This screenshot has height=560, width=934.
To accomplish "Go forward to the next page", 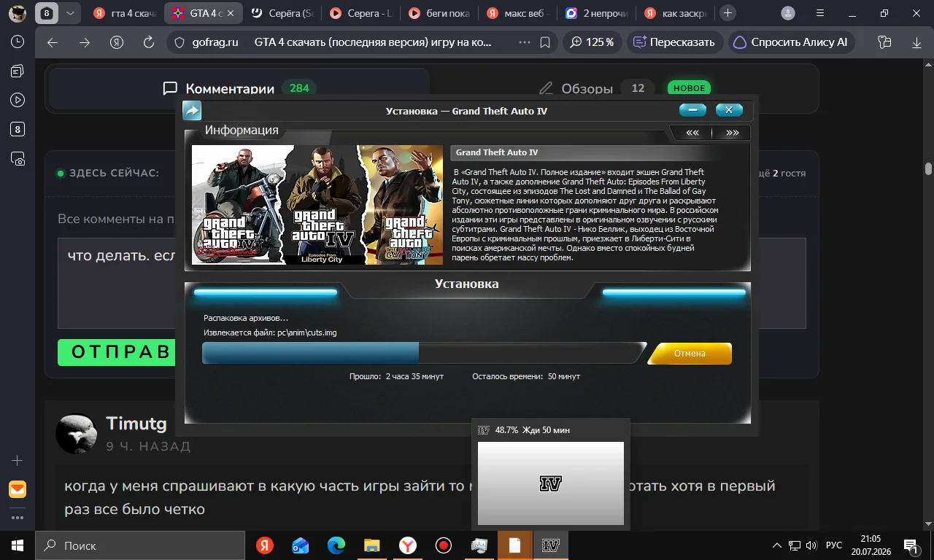I will pos(85,42).
